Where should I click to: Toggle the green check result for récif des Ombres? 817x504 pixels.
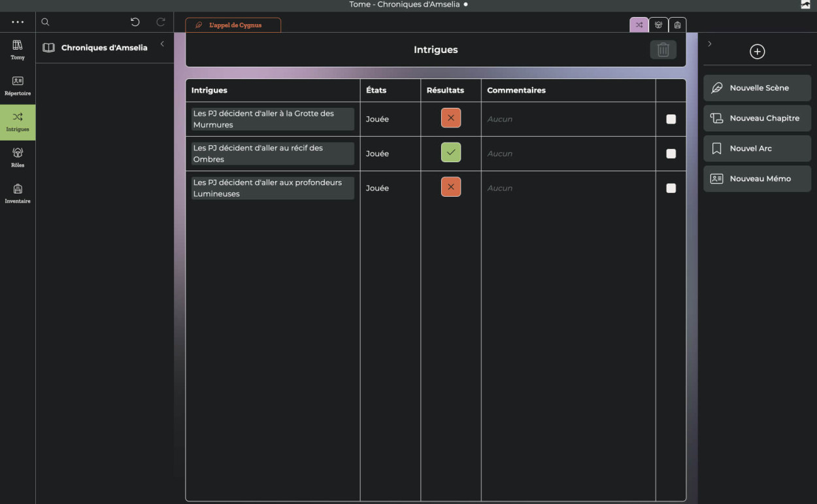pos(450,152)
